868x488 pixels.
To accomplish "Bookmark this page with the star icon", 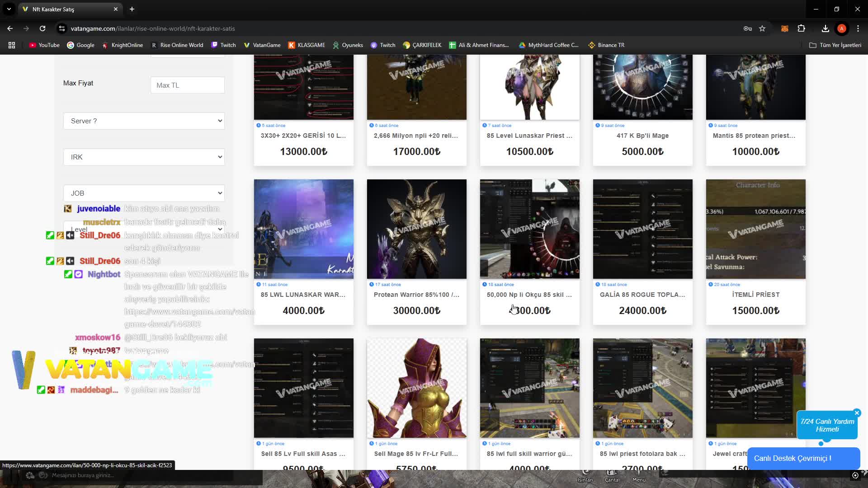I will 762,28.
